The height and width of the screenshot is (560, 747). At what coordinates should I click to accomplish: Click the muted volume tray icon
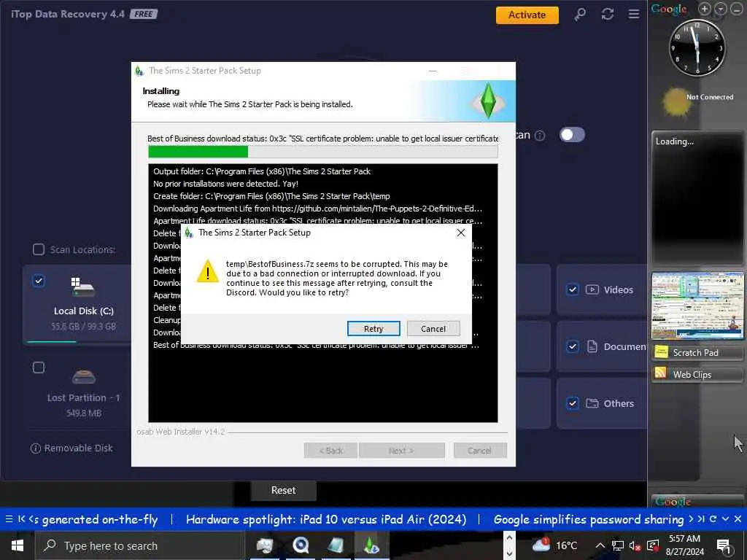point(635,545)
